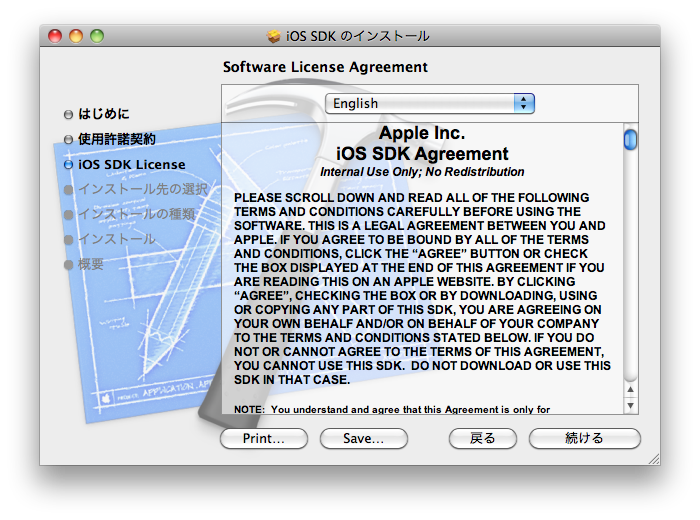Click the bullet beside 使用許諾契約 step
Image resolution: width=700 pixels, height=520 pixels.
coord(68,139)
